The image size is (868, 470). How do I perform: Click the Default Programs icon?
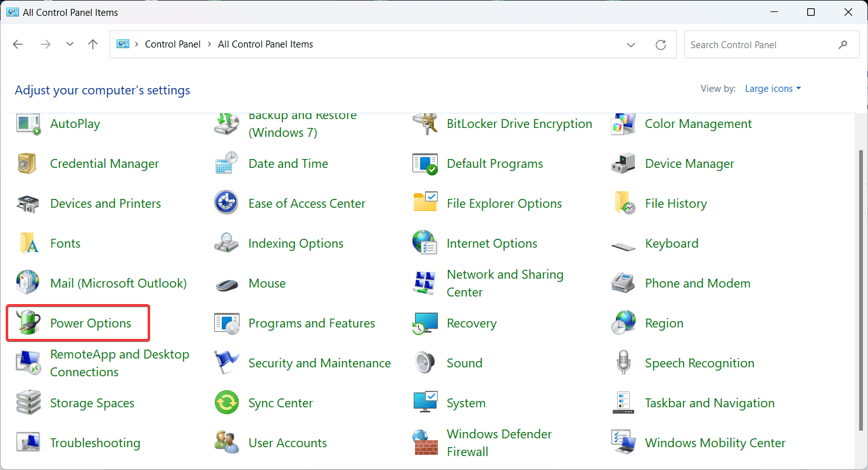click(x=424, y=163)
